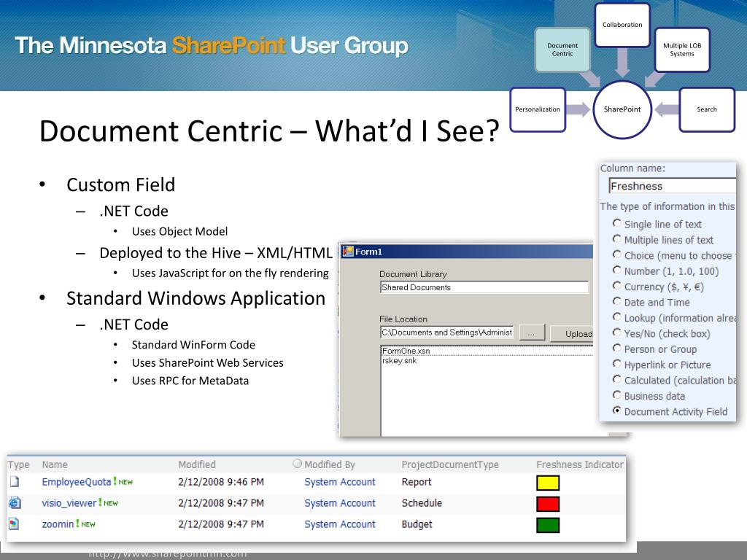Choose the Choice (menu to choose) type

pyautogui.click(x=617, y=254)
